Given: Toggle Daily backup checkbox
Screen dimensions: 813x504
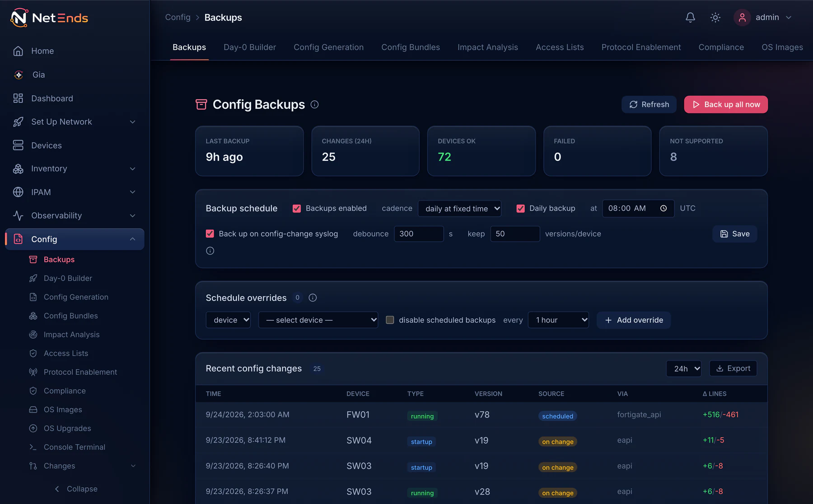Looking at the screenshot, I should [x=520, y=209].
